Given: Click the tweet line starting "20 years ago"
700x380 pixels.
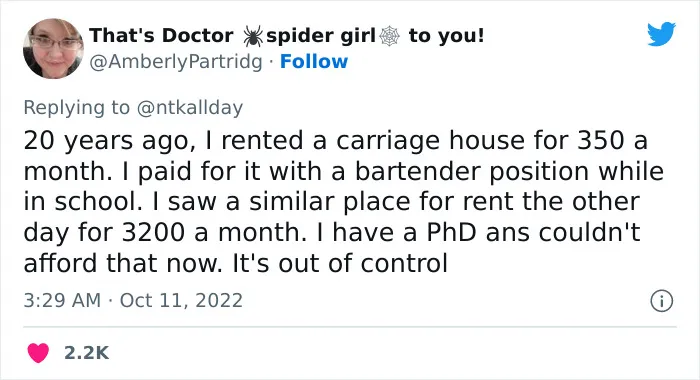Looking at the screenshot, I should (x=335, y=141).
